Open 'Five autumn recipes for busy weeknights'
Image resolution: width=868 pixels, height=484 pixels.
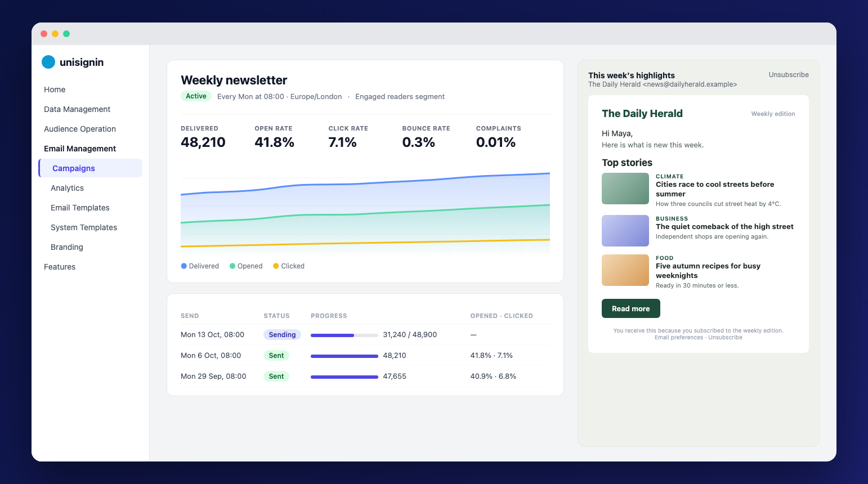[708, 271]
